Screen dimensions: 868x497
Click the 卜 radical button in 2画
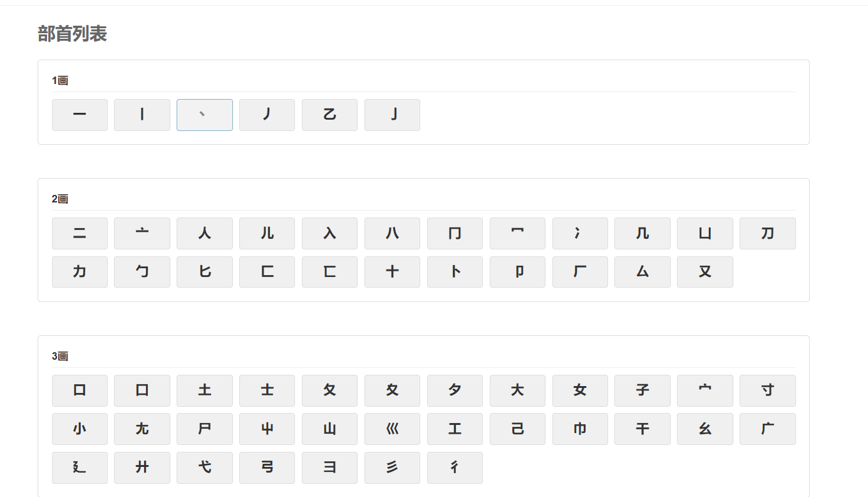coord(455,272)
